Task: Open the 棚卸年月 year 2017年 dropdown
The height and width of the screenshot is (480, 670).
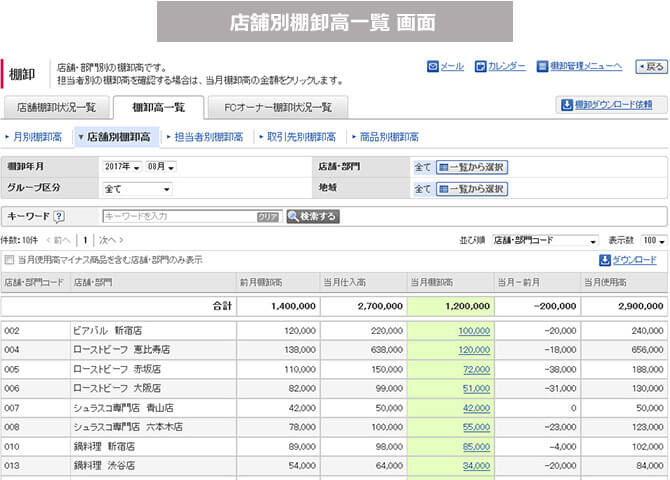Action: coord(121,167)
